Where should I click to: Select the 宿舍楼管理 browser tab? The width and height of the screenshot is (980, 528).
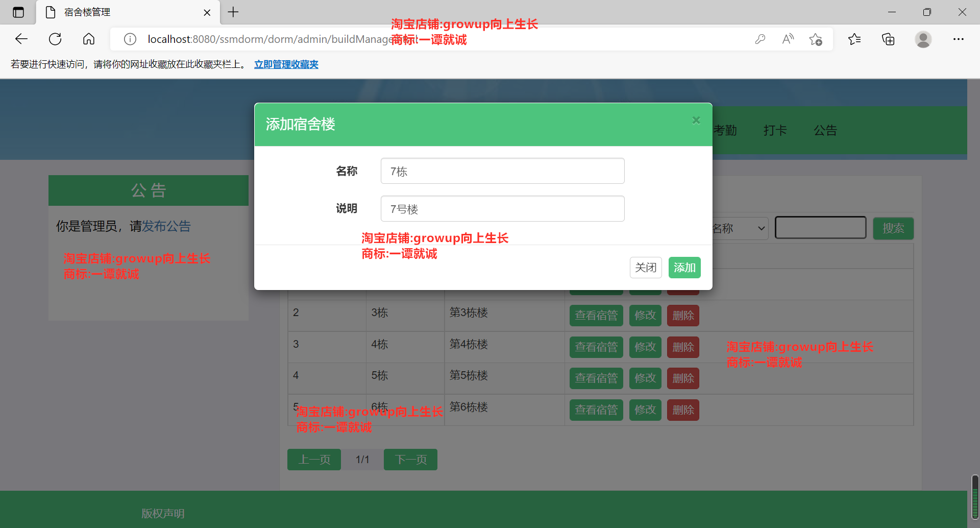[128, 12]
